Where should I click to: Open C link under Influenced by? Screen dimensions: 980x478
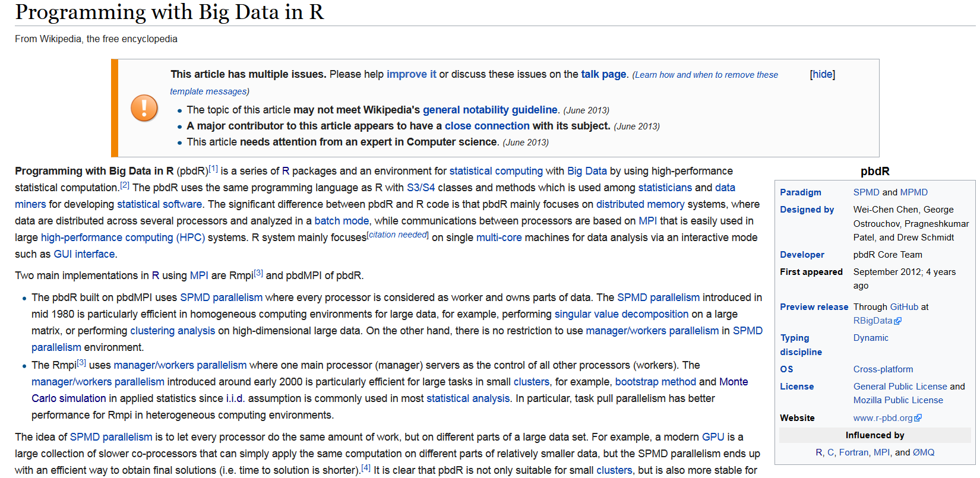tap(831, 452)
